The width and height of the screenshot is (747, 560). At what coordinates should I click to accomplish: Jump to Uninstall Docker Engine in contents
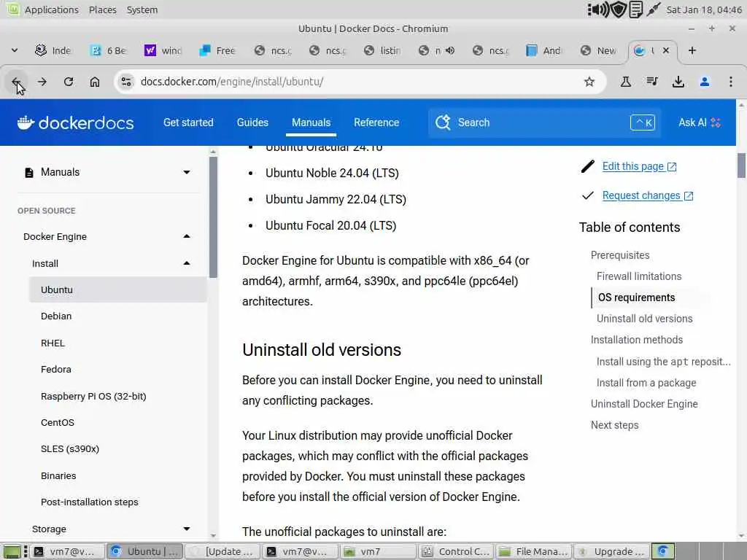[644, 404]
